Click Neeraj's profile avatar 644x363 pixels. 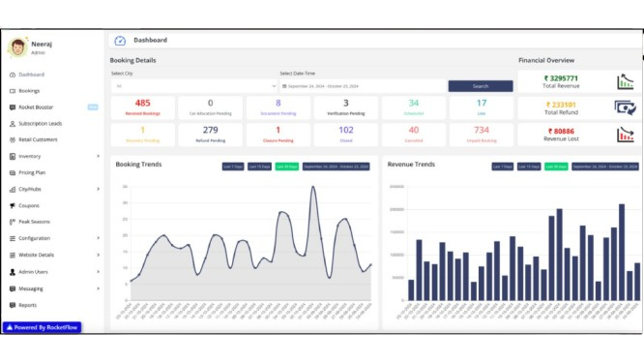tap(17, 47)
